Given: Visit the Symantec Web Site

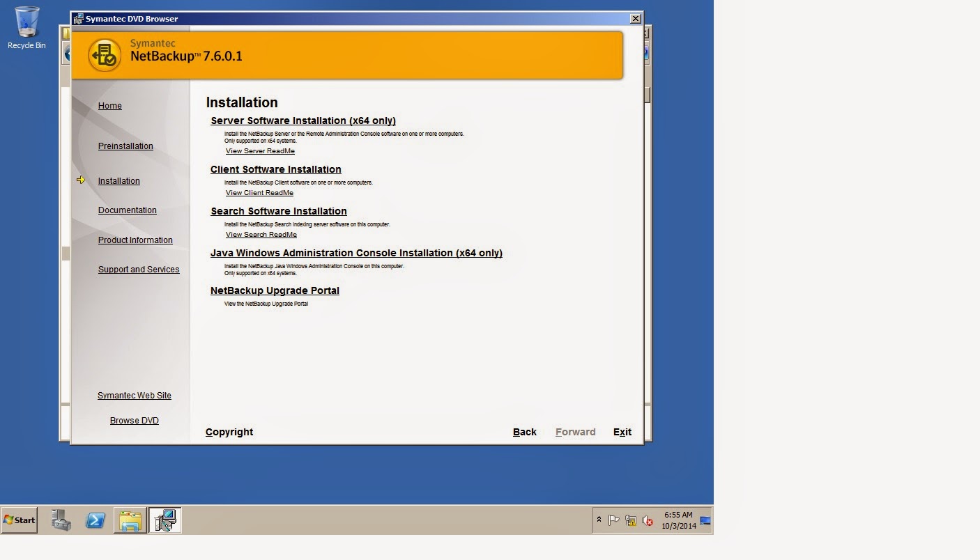Looking at the screenshot, I should (135, 395).
